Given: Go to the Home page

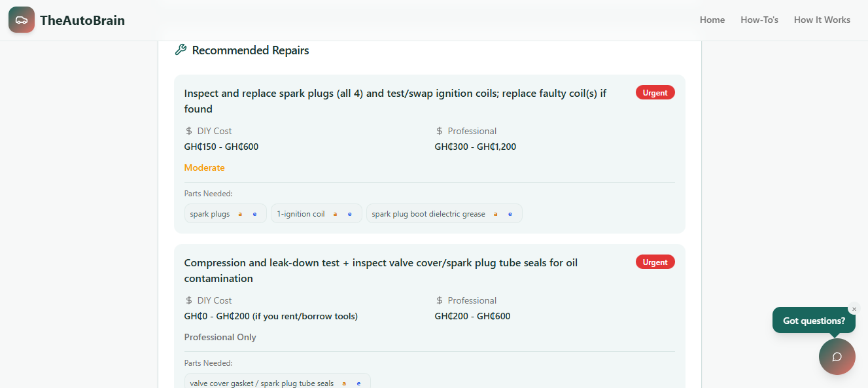Looking at the screenshot, I should (712, 20).
